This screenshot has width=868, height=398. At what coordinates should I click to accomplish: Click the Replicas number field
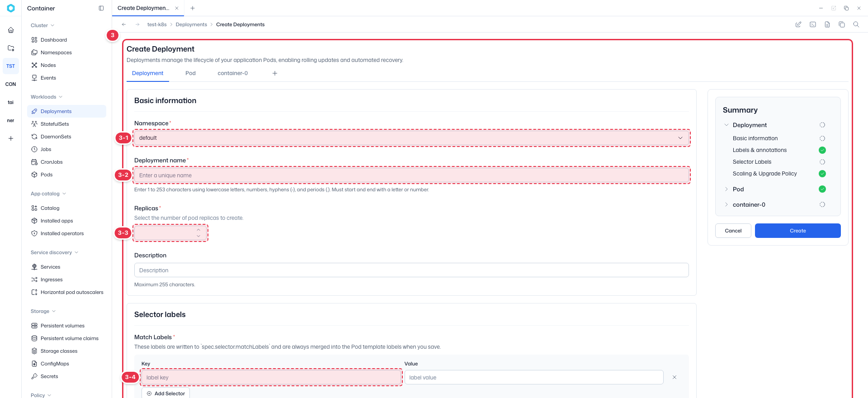tap(170, 233)
